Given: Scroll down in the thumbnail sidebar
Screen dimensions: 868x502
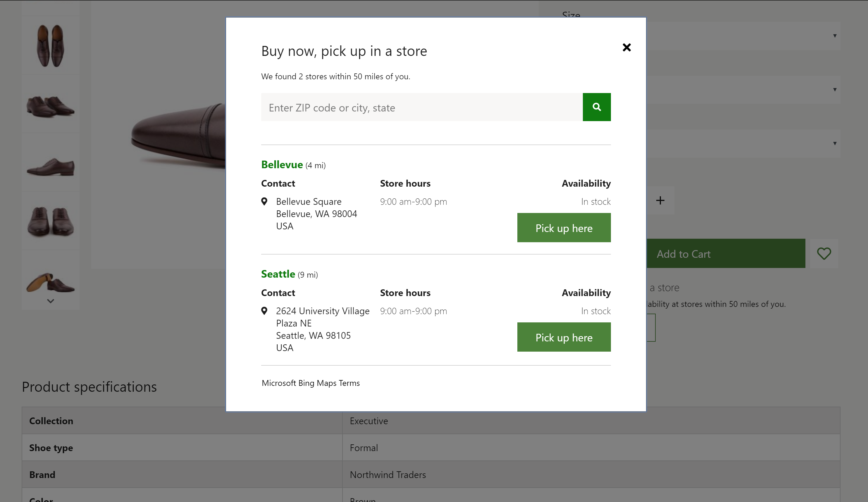Looking at the screenshot, I should pyautogui.click(x=51, y=301).
